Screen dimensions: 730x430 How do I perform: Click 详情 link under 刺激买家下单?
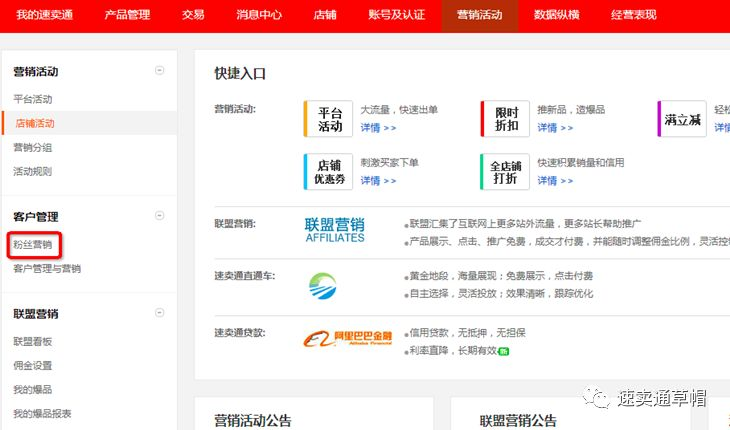point(378,181)
